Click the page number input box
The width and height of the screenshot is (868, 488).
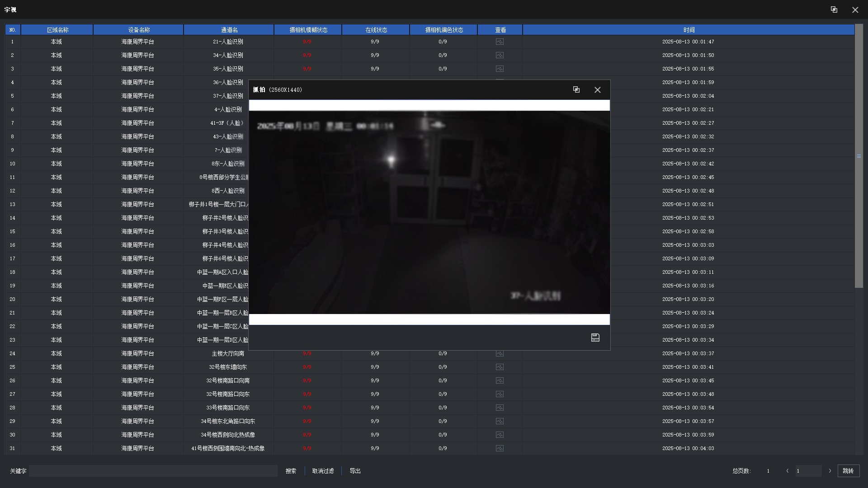[x=808, y=471]
